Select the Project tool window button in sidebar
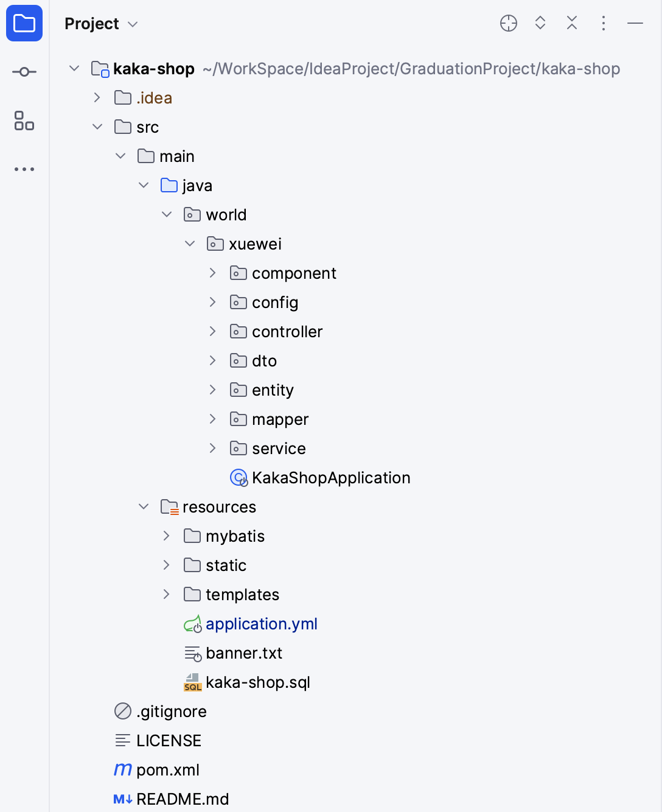 pos(24,24)
